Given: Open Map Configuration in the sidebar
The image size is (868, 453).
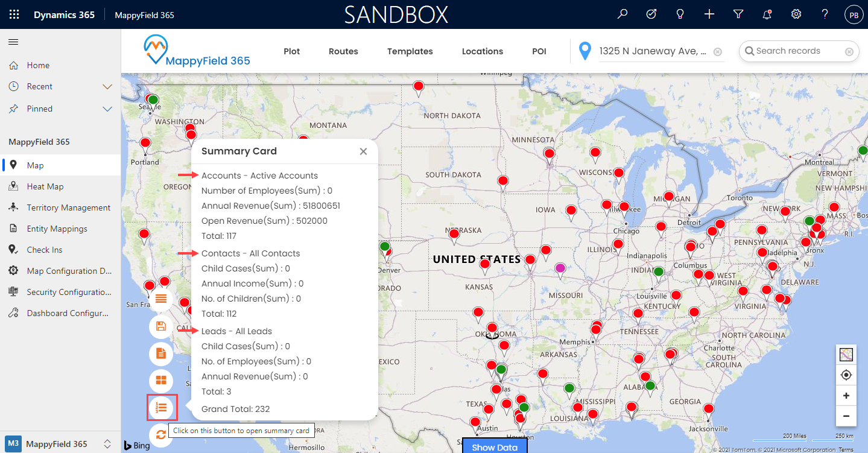Looking at the screenshot, I should click(x=60, y=271).
